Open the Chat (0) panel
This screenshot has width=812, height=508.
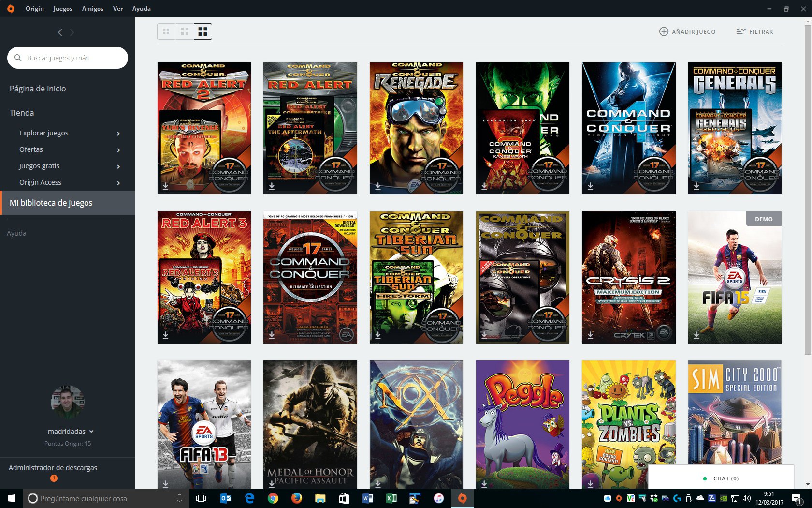(721, 478)
